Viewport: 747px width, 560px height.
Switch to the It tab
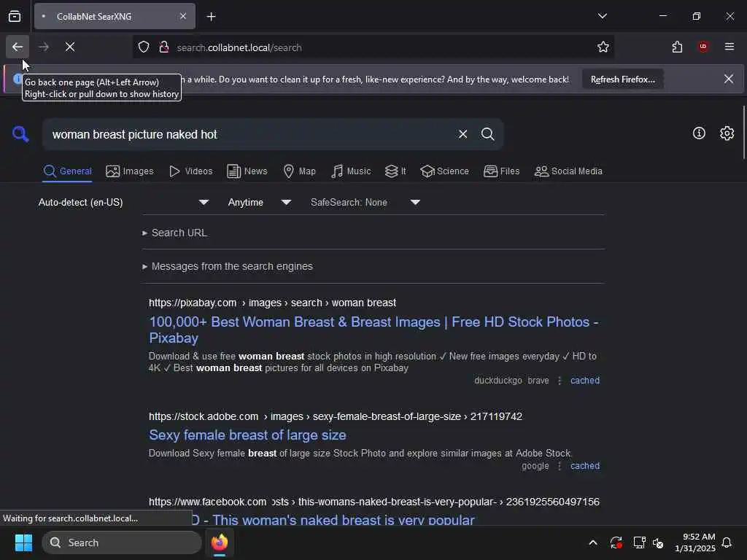[395, 171]
